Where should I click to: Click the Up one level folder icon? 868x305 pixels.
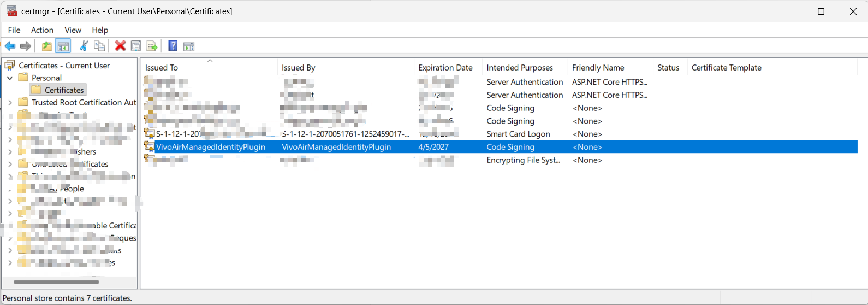47,46
